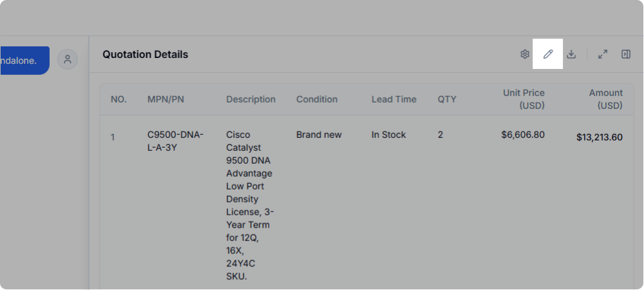Click the $6,606.80 unit price cell
The height and width of the screenshot is (290, 644).
[x=523, y=135]
